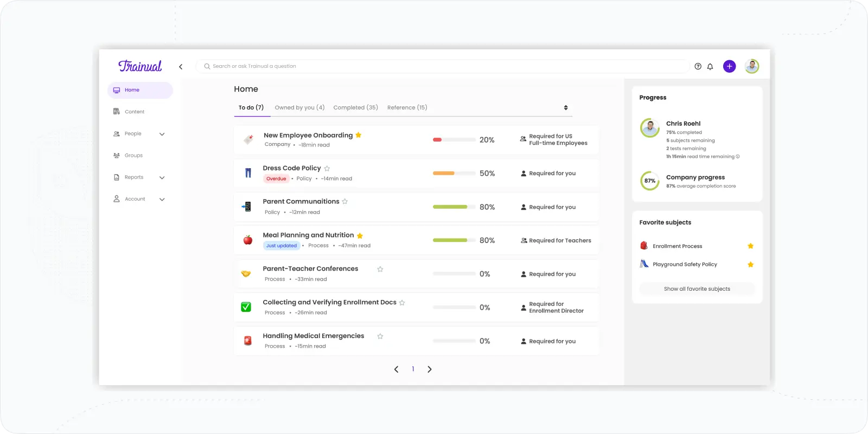This screenshot has width=868, height=434.
Task: Focus the Search or ask Trainual field
Action: [443, 66]
